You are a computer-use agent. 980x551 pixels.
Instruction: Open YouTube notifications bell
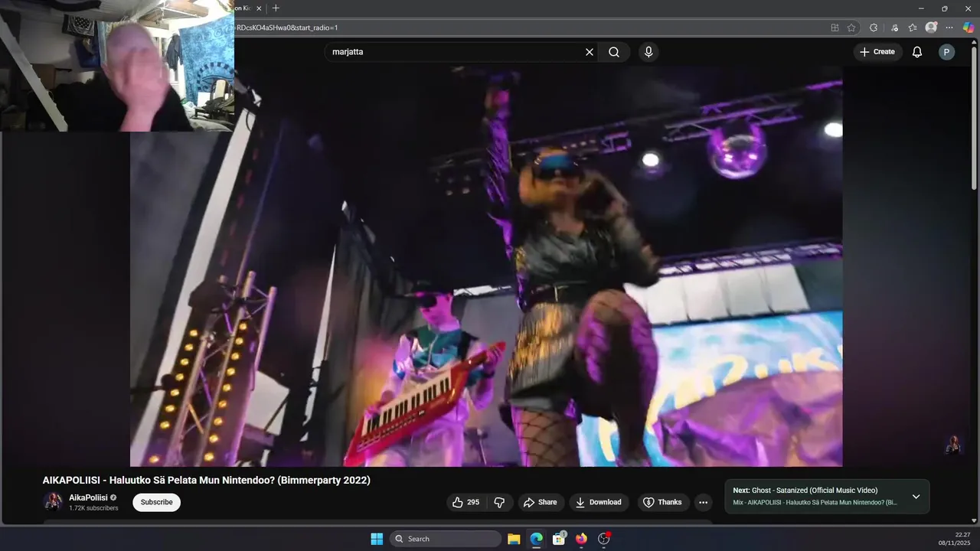click(916, 52)
